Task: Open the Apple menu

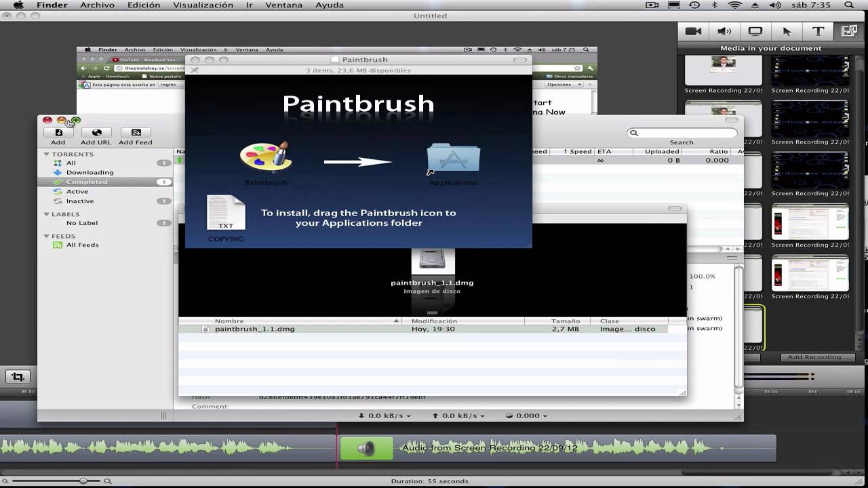Action: [x=19, y=5]
